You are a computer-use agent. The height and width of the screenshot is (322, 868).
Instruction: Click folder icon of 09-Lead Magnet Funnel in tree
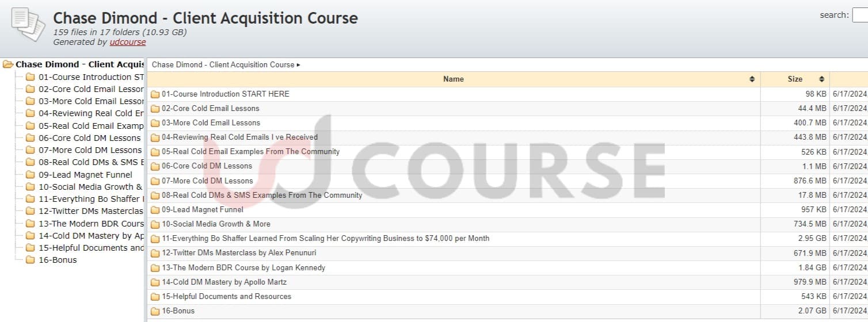click(x=31, y=175)
